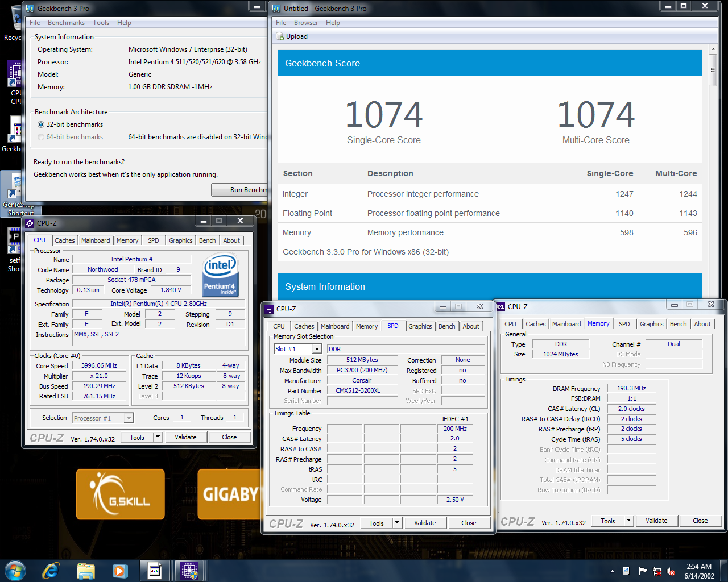Click the Core Speed field 3996.06 MHz

point(100,365)
